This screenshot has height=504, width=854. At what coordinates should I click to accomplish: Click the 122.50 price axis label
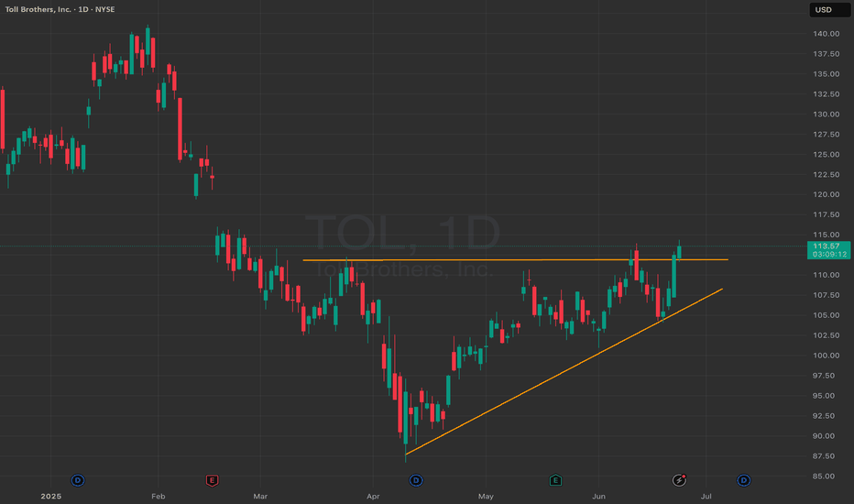[826, 175]
